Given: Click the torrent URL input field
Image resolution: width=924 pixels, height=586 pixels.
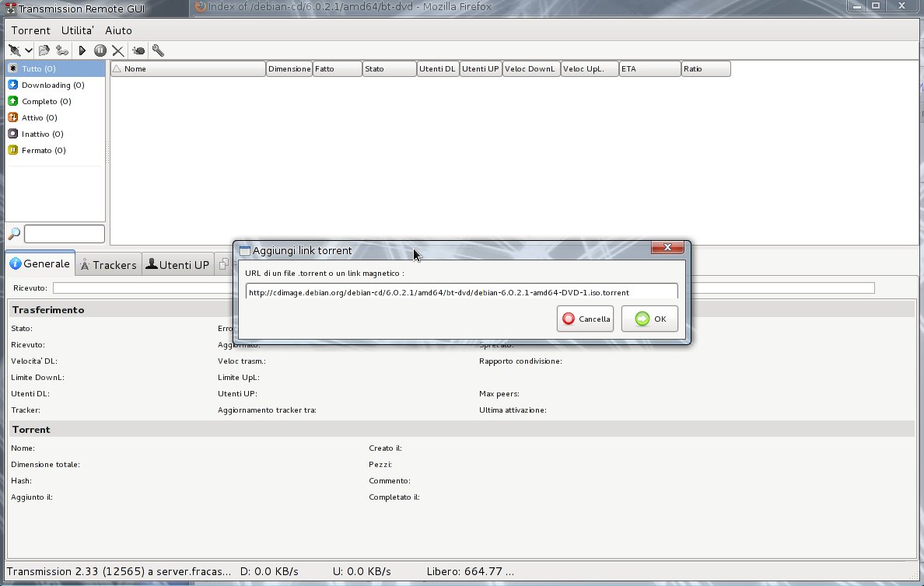Looking at the screenshot, I should pyautogui.click(x=461, y=292).
